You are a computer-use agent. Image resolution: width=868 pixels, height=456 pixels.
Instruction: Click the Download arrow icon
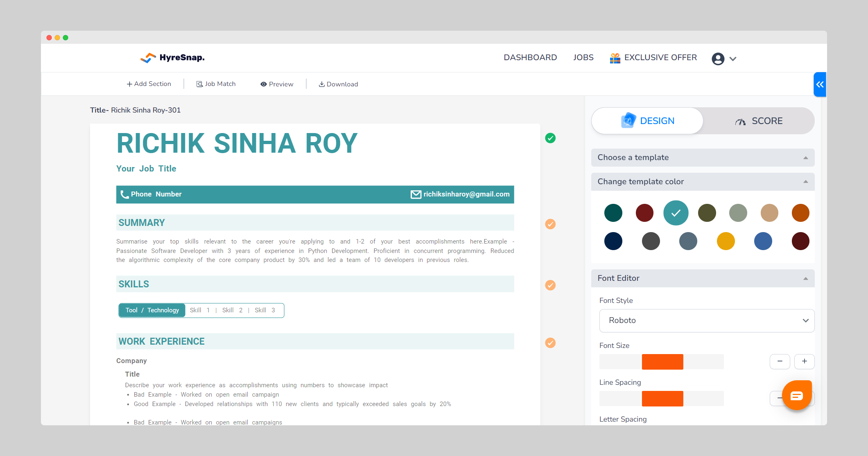(x=322, y=84)
